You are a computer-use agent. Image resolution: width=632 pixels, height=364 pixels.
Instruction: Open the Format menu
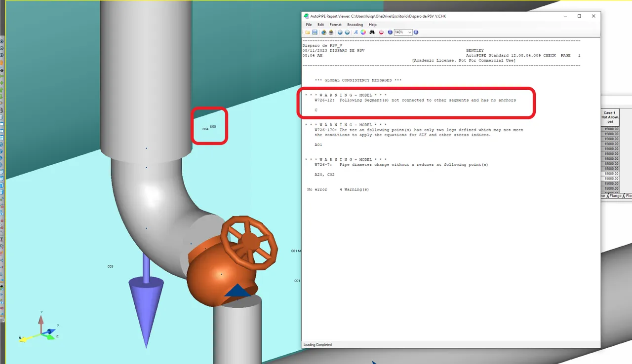coord(336,25)
